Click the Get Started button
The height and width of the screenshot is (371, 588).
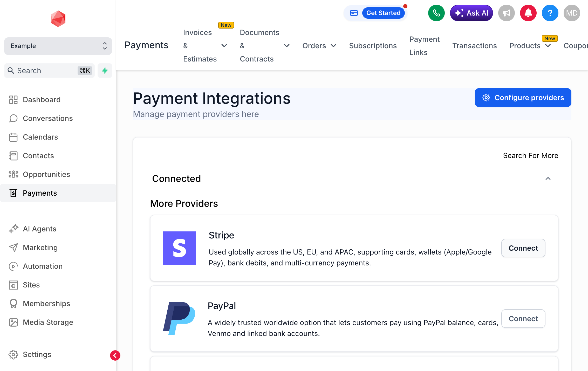(383, 13)
